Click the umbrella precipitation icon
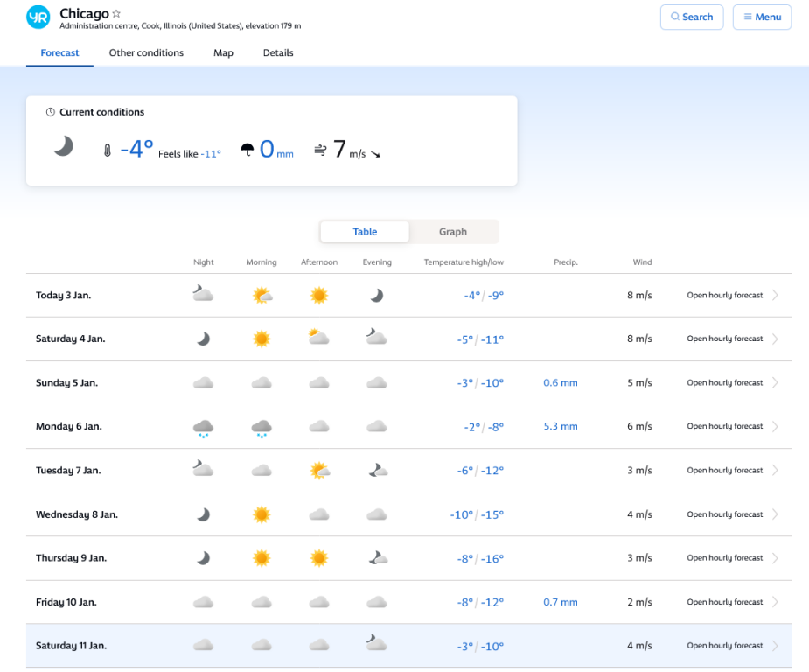Viewport: 809px width, 672px height. tap(248, 150)
